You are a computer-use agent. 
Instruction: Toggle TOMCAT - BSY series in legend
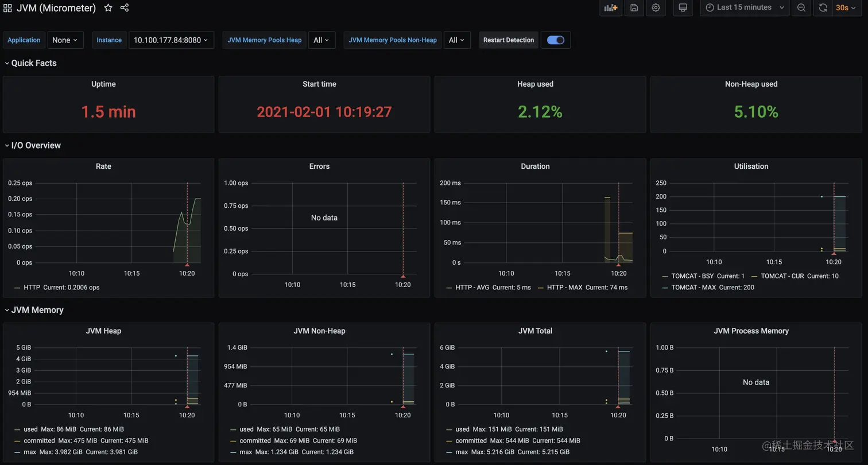point(692,276)
